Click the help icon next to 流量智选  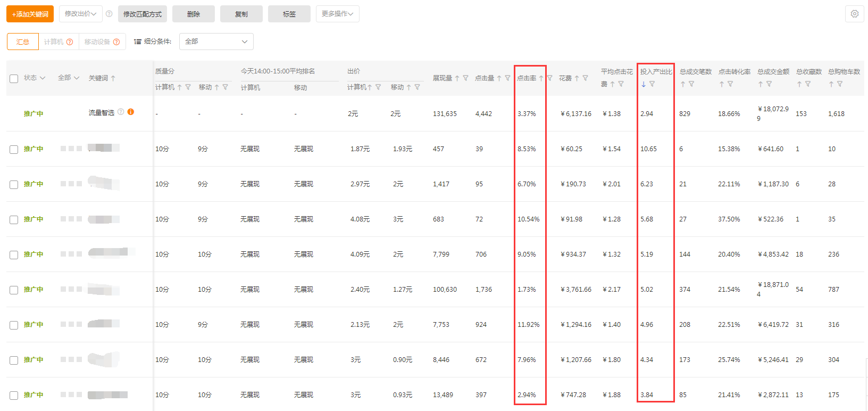tap(121, 112)
